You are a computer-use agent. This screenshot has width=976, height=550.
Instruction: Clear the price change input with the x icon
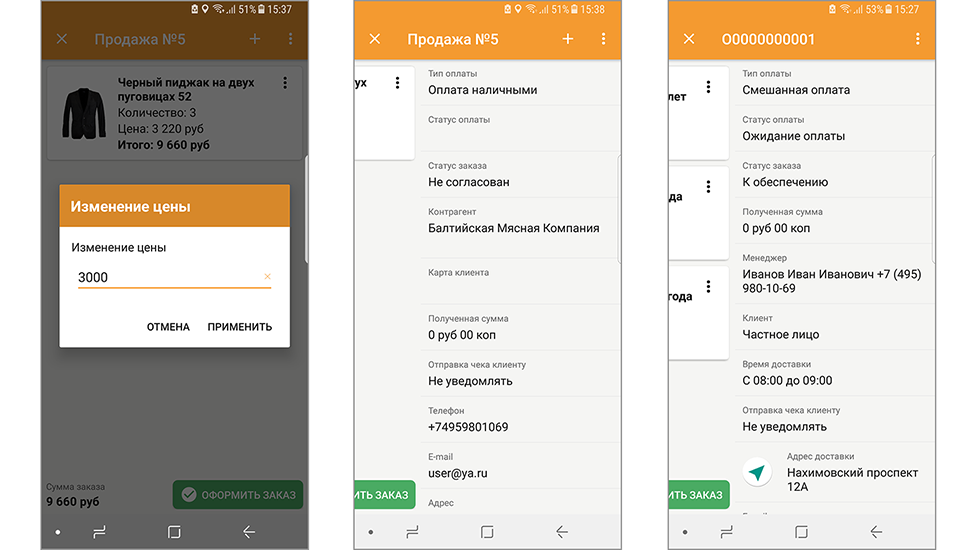click(267, 277)
